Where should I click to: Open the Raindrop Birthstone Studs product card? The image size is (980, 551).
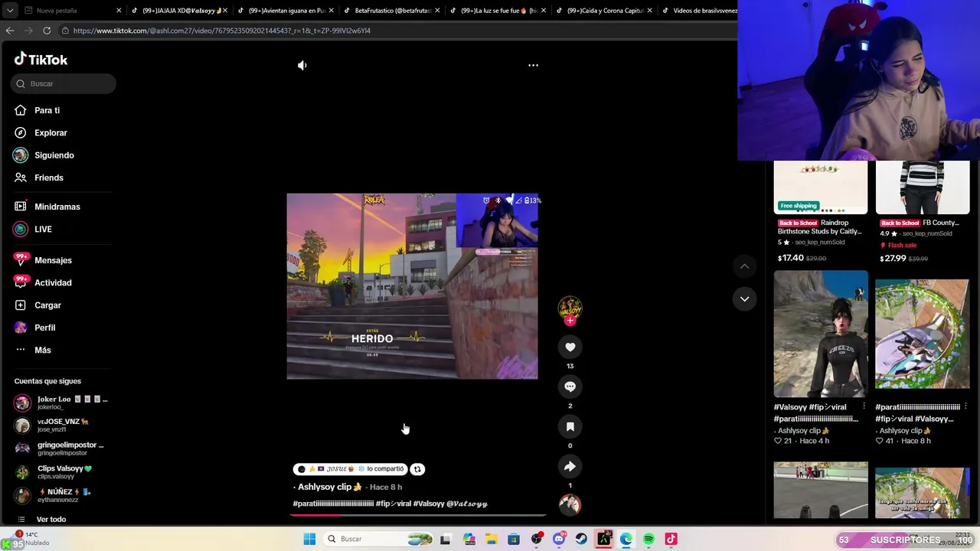[x=821, y=213]
